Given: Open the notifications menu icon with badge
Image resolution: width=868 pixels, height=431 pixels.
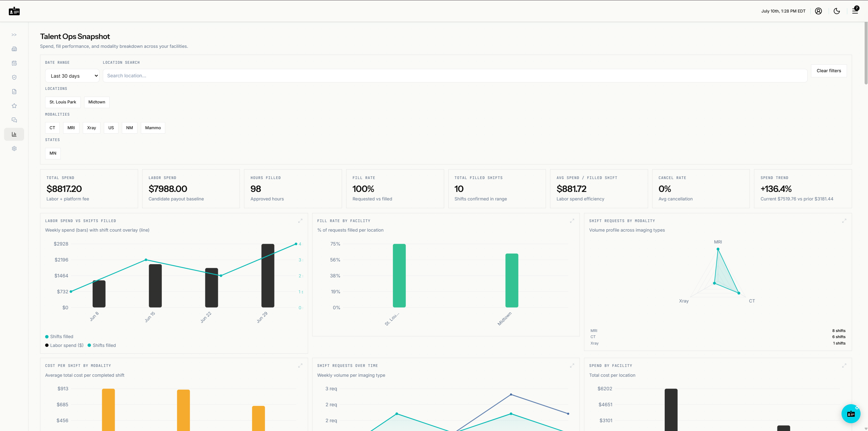Looking at the screenshot, I should tap(855, 11).
